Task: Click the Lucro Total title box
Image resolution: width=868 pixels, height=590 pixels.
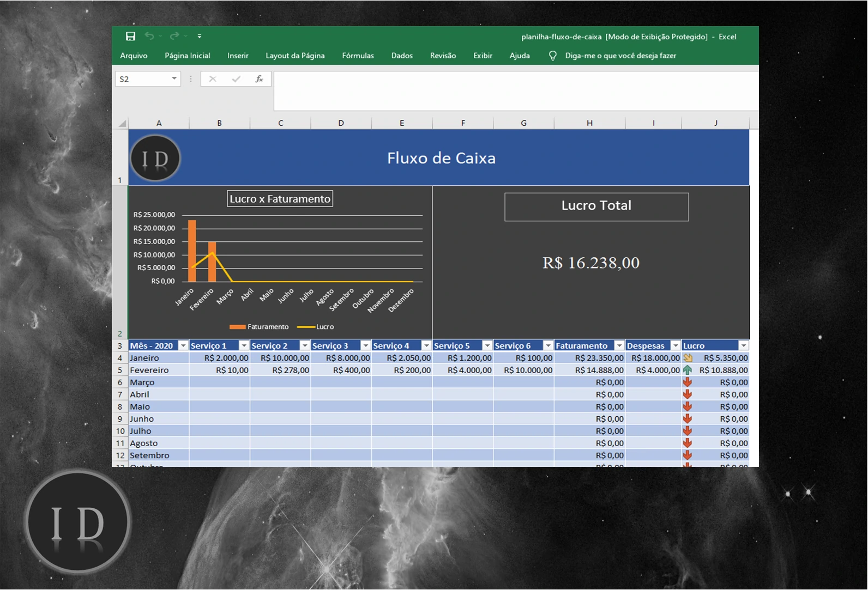Action: (596, 206)
